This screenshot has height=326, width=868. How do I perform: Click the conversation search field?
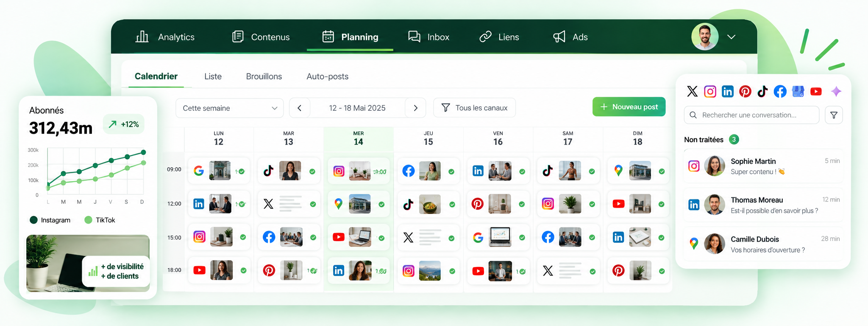point(751,115)
